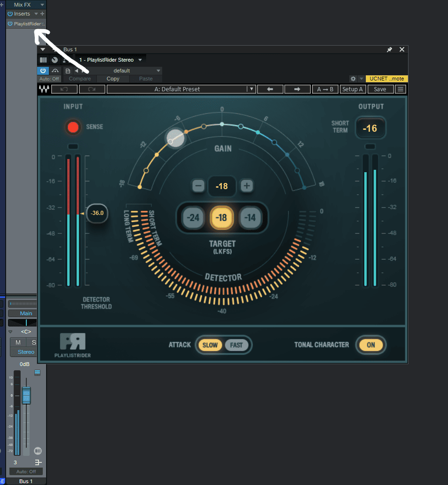This screenshot has width=448, height=485.
Task: Click the Waves redo arrow
Action: coord(92,89)
